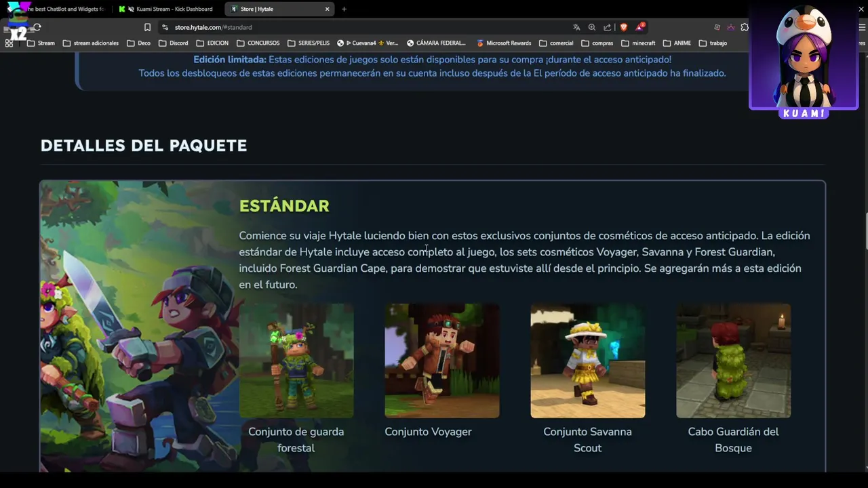Open site settings icon in address bar
Viewport: 868px width, 488px height.
point(165,27)
